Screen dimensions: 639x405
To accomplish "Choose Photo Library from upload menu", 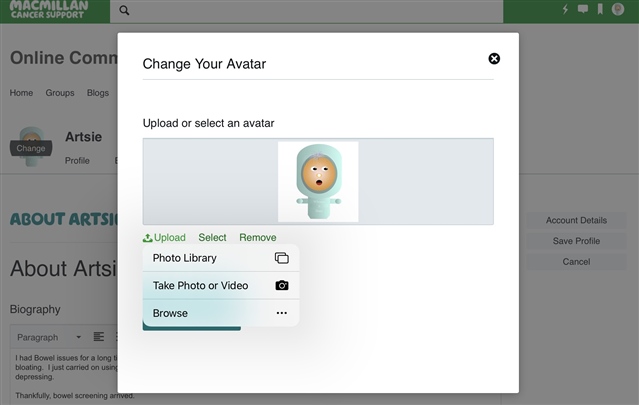I will 221,258.
